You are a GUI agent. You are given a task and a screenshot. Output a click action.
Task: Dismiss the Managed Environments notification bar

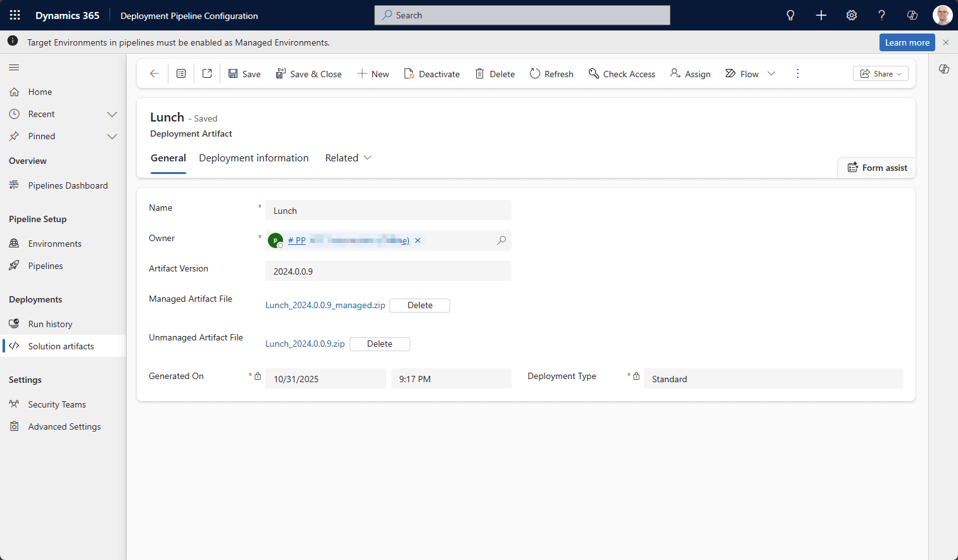point(946,42)
